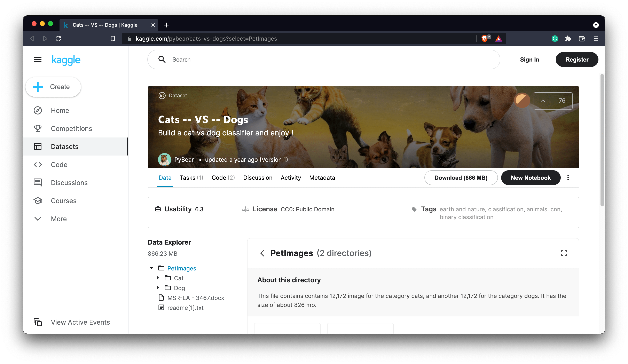Image resolution: width=628 pixels, height=364 pixels.
Task: Open the hamburger menu next to the Kaggle logo
Action: [38, 60]
